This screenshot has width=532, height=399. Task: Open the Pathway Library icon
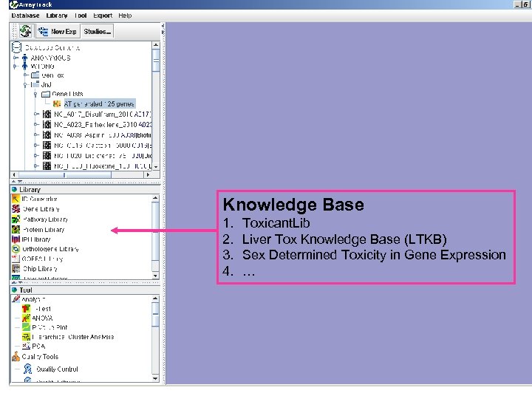[16, 219]
